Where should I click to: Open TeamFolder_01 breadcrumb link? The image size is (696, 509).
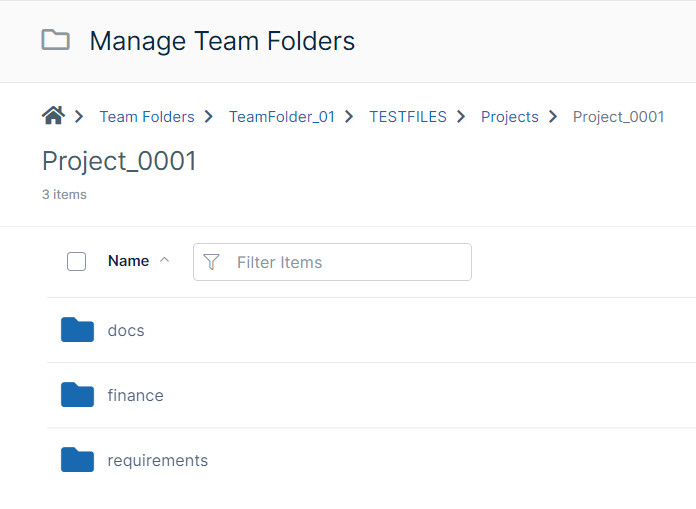pyautogui.click(x=282, y=117)
